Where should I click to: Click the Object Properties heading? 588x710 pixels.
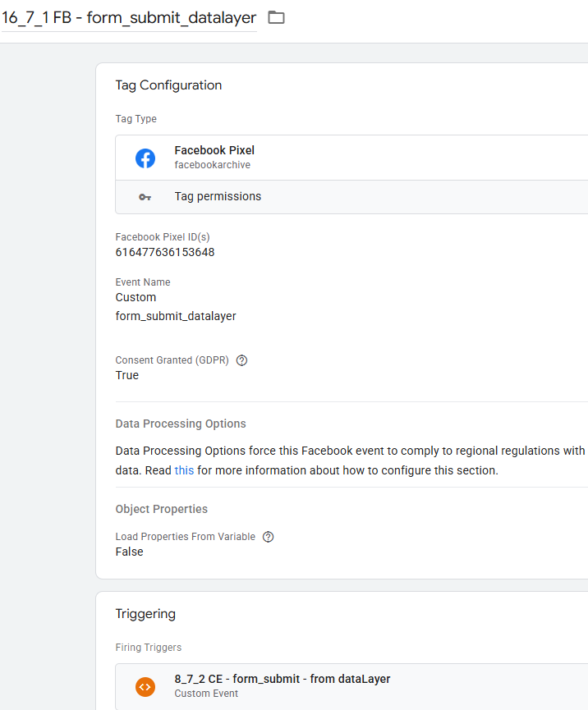[x=162, y=509]
